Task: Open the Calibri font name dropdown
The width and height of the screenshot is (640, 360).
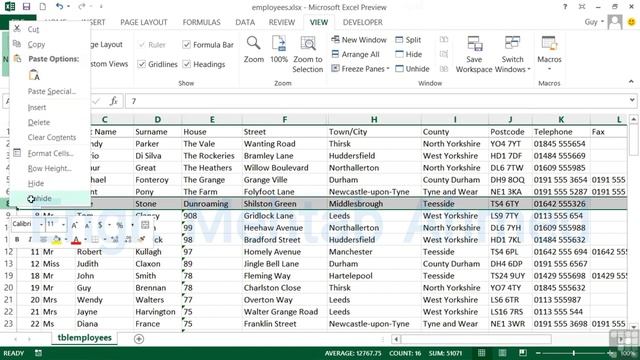Action: click(41, 225)
